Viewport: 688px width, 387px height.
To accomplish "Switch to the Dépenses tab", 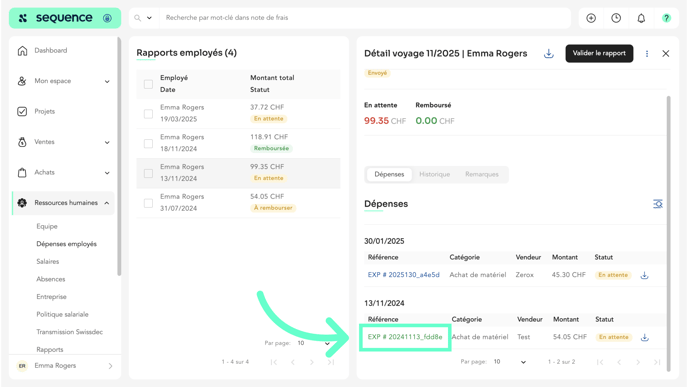I will coord(389,175).
